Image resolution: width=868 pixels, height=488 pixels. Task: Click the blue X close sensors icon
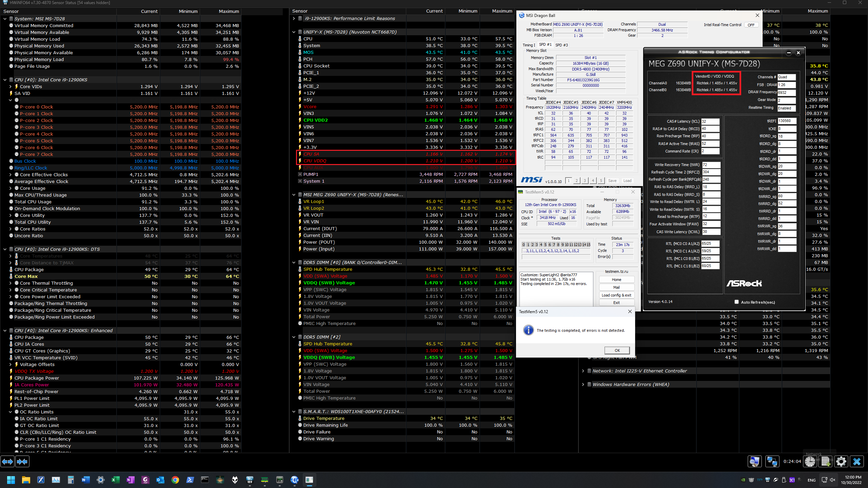[857, 461]
